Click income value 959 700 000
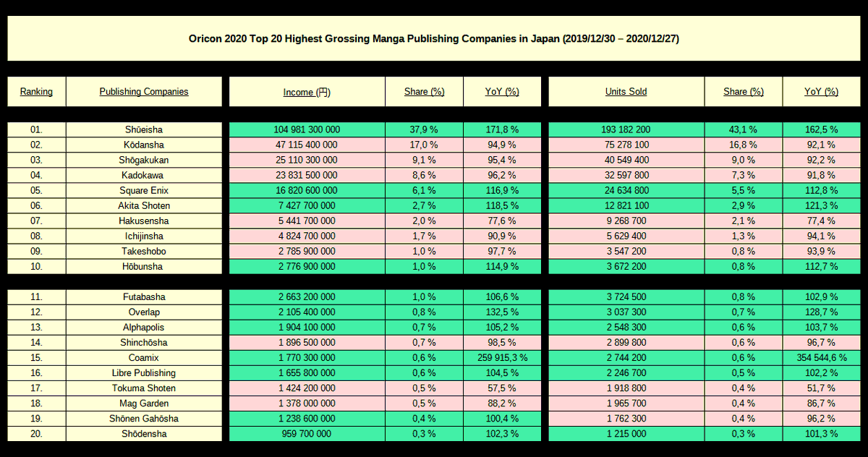The image size is (868, 457). [x=307, y=434]
